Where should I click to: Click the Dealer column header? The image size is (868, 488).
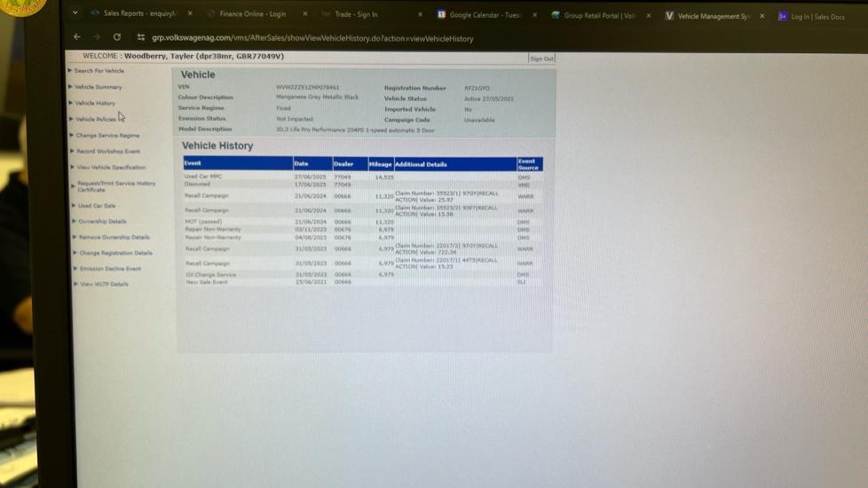(x=350, y=164)
